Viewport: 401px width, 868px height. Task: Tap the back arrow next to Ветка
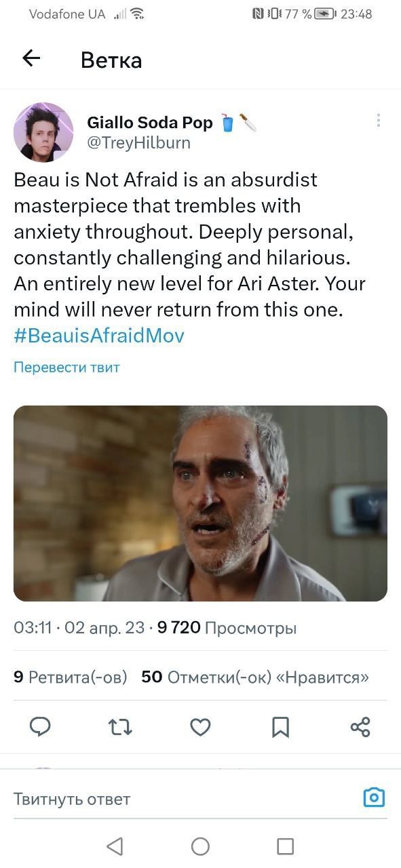(x=31, y=59)
